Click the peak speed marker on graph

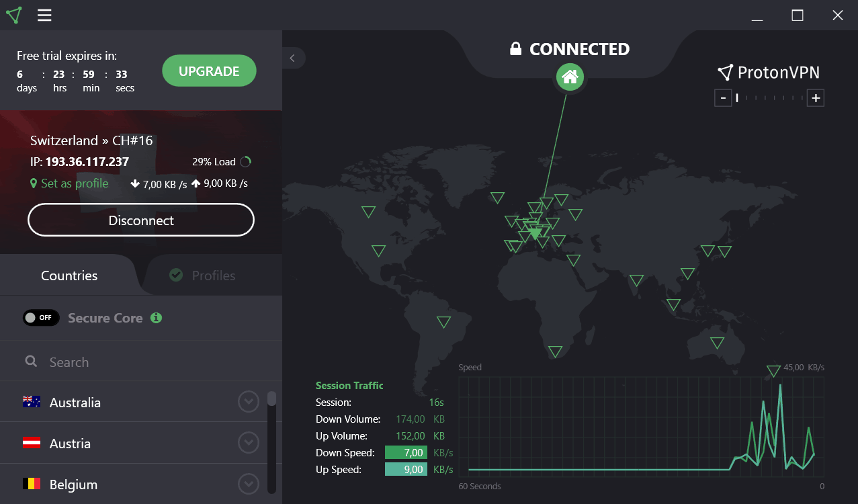point(773,371)
